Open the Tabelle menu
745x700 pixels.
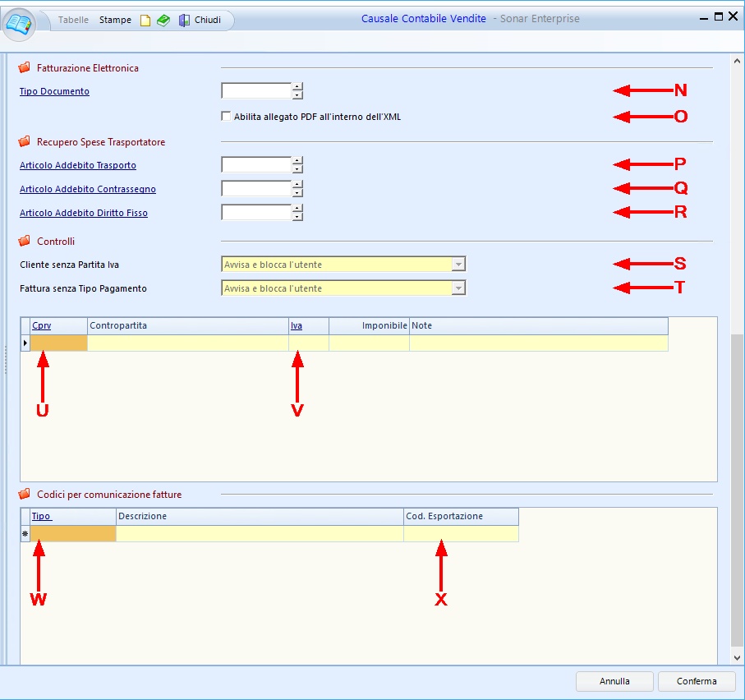[73, 20]
